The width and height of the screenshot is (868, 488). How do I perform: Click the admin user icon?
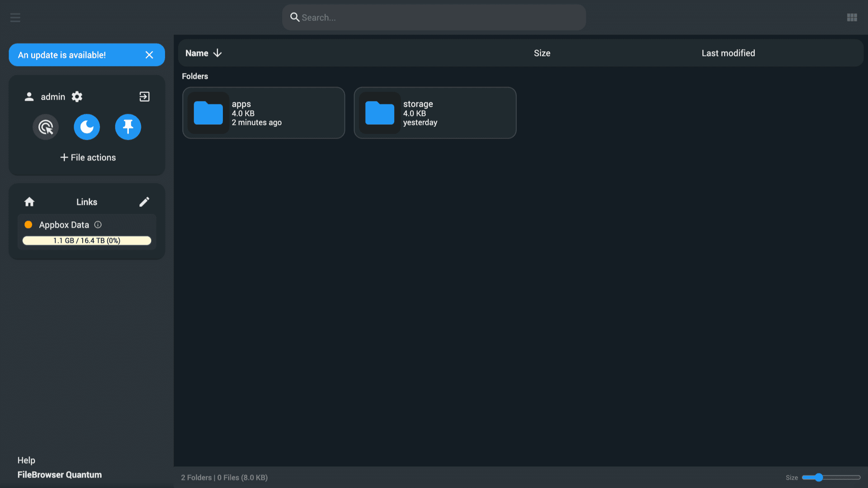click(29, 96)
